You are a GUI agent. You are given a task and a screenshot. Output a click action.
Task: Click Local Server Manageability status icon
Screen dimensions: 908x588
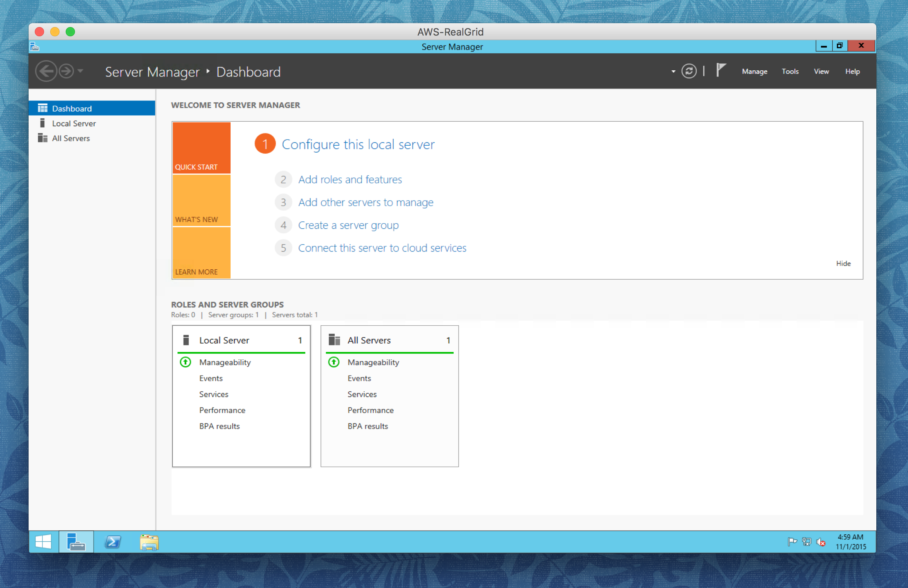pyautogui.click(x=185, y=362)
